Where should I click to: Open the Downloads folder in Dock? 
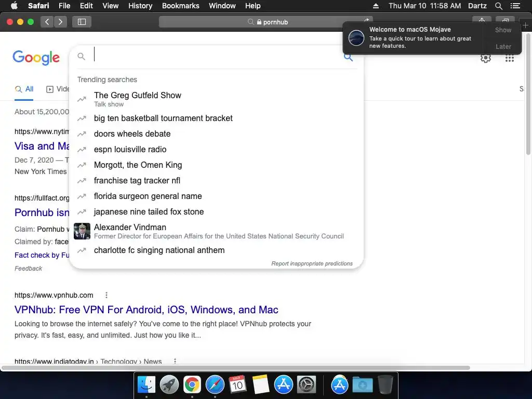point(362,385)
